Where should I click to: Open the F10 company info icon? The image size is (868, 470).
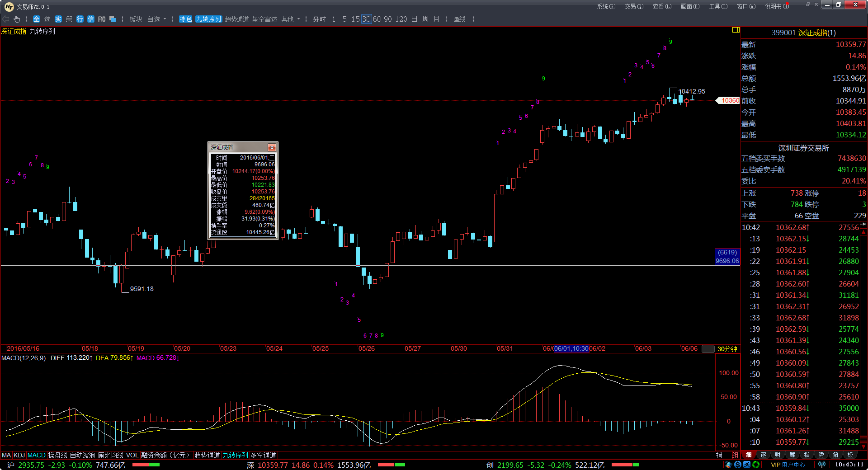(102, 19)
